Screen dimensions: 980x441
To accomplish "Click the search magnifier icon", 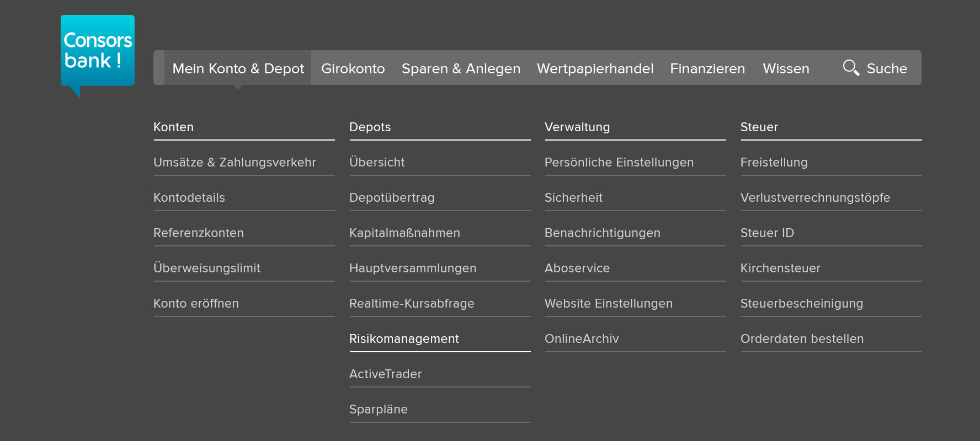I will pos(850,68).
